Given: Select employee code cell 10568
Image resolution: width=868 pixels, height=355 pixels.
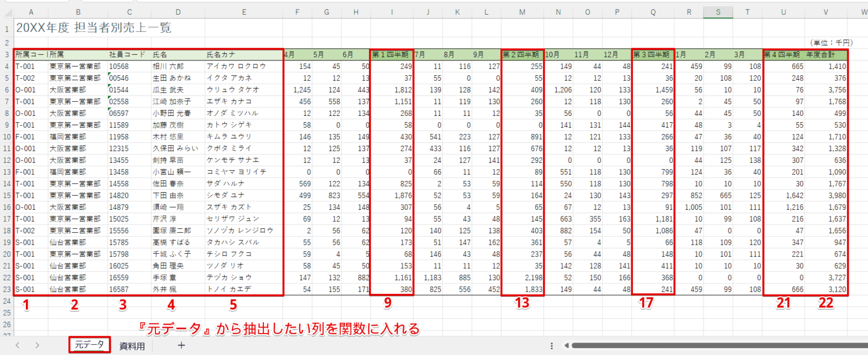Looking at the screenshot, I should 129,66.
